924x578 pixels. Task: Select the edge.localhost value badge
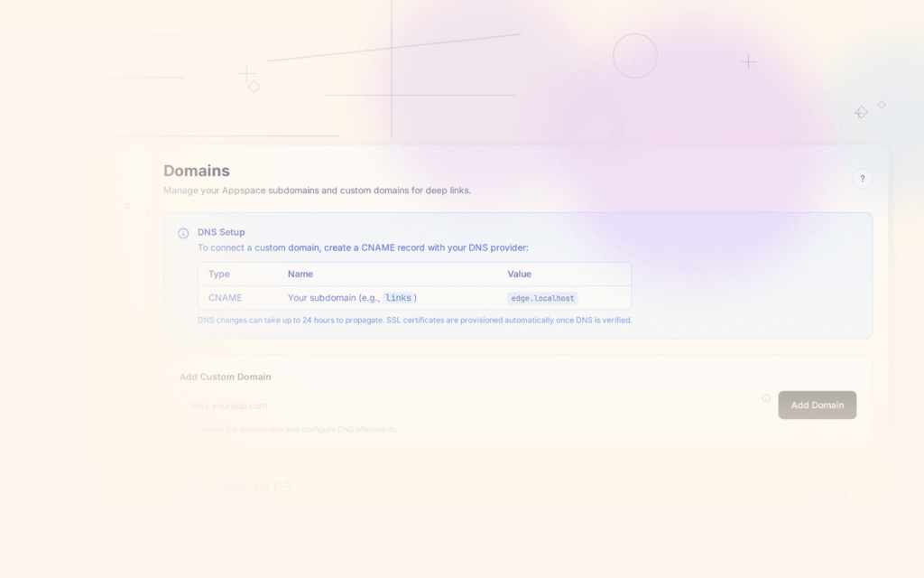[541, 298]
